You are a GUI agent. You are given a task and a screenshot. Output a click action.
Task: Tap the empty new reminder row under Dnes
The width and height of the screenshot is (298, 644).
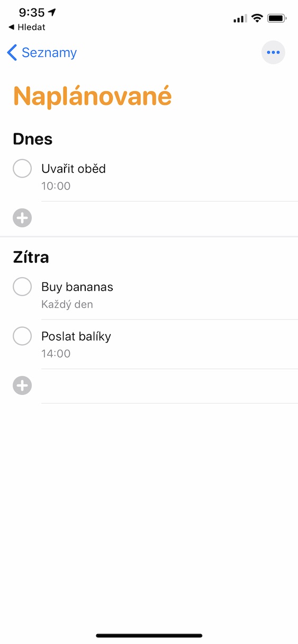tap(169, 218)
